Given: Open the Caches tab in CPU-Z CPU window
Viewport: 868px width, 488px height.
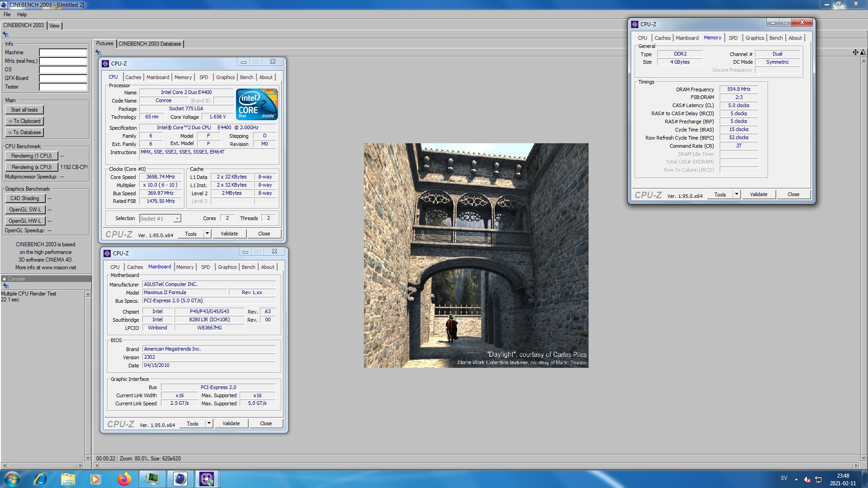Looking at the screenshot, I should (x=133, y=77).
